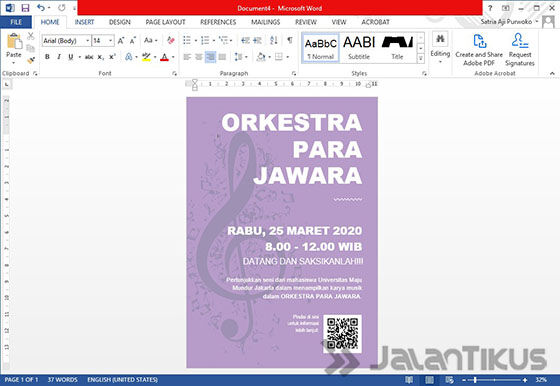560x386 pixels.
Task: Expand the Styles gallery More arrow
Action: point(421,59)
